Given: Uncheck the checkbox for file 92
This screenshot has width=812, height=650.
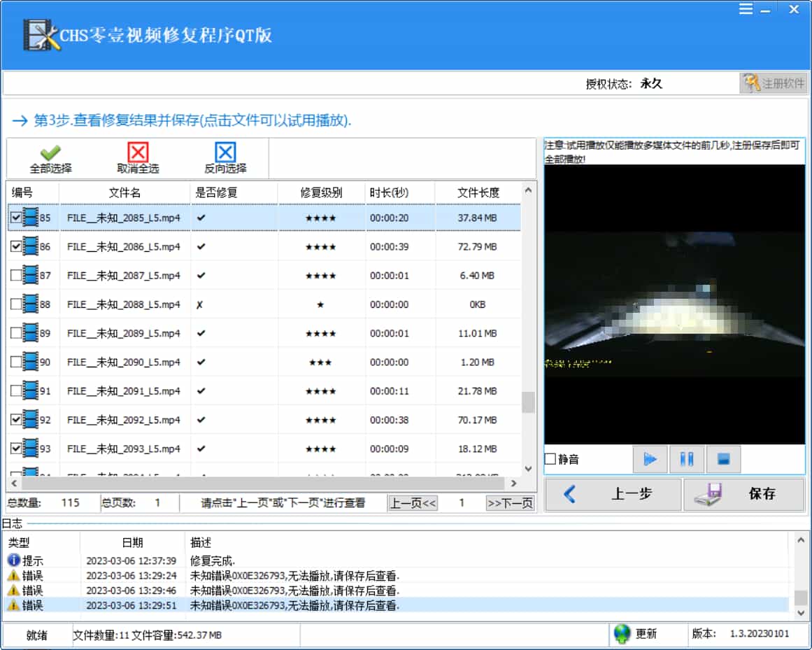Looking at the screenshot, I should (15, 420).
